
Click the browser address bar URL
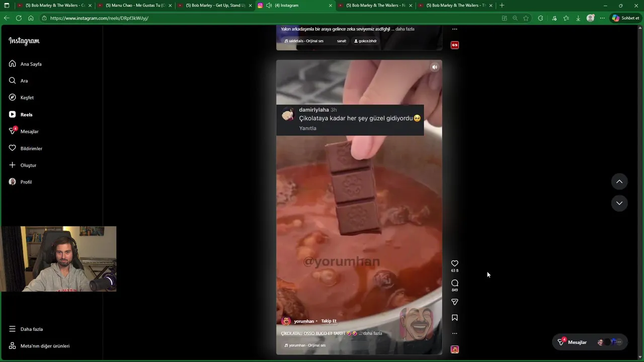click(99, 18)
